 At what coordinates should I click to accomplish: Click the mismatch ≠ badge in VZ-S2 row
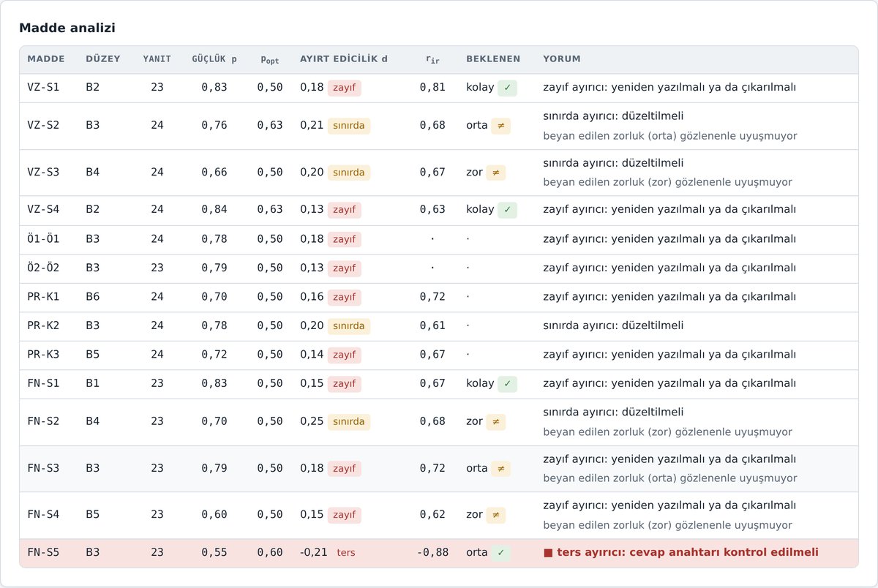click(500, 126)
